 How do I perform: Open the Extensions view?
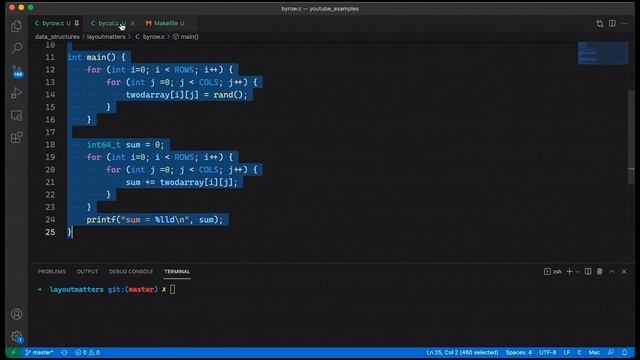[16, 137]
